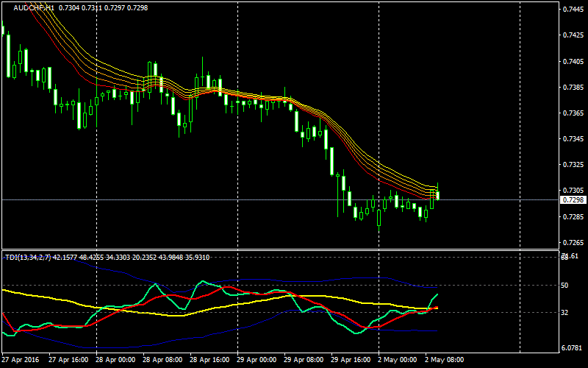Viewport: 588px width, 368px height.
Task: Click the 0.7405 price axis label
Action: point(573,62)
